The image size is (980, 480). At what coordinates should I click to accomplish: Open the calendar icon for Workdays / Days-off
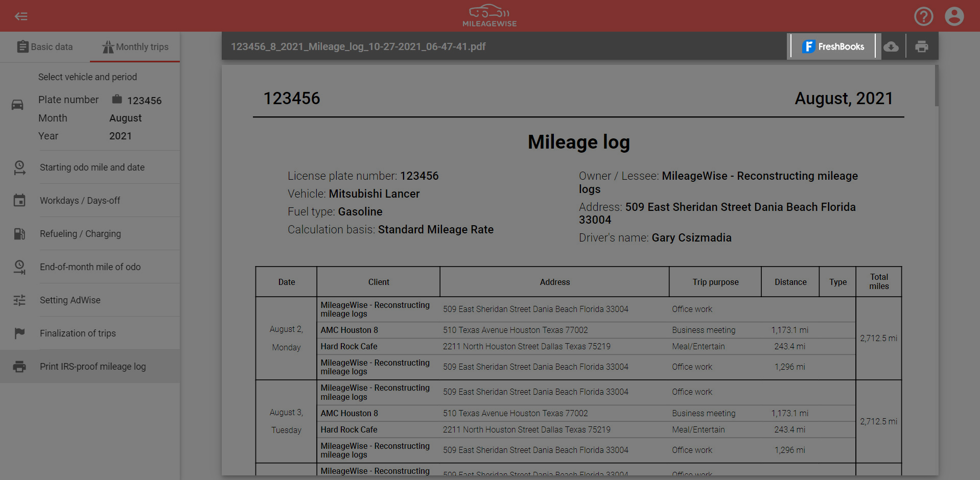[19, 200]
